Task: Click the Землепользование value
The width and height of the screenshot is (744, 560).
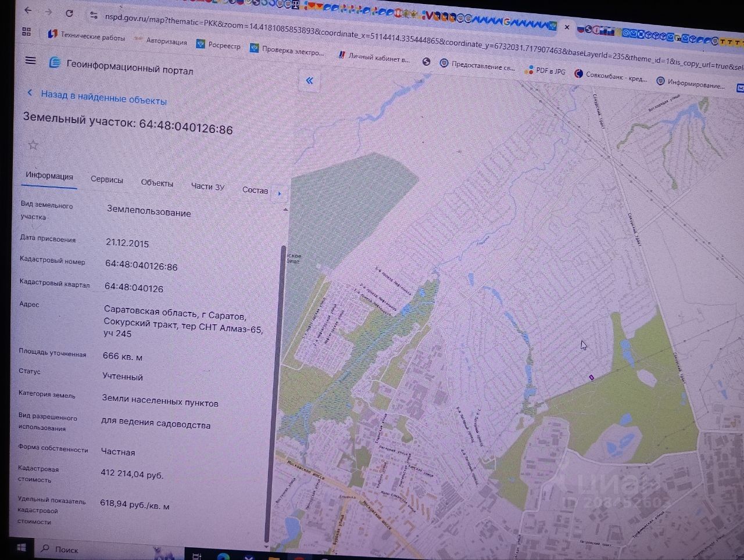Action: [149, 211]
